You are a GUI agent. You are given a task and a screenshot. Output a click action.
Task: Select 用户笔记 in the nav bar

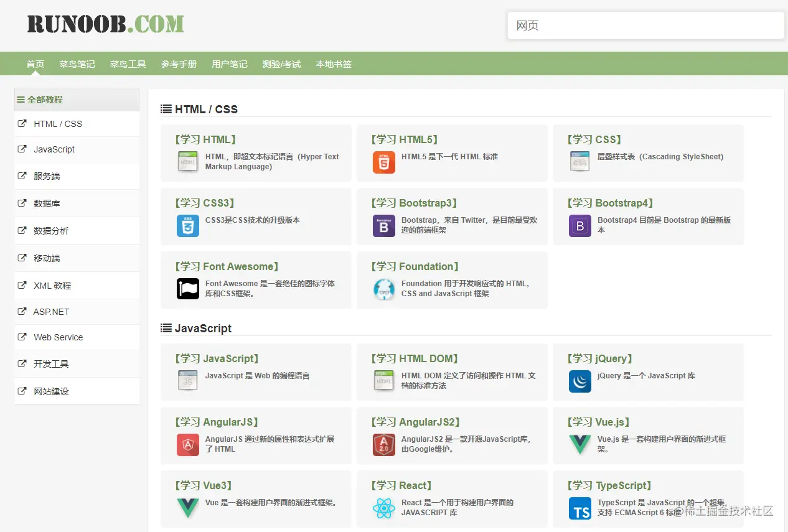point(230,64)
